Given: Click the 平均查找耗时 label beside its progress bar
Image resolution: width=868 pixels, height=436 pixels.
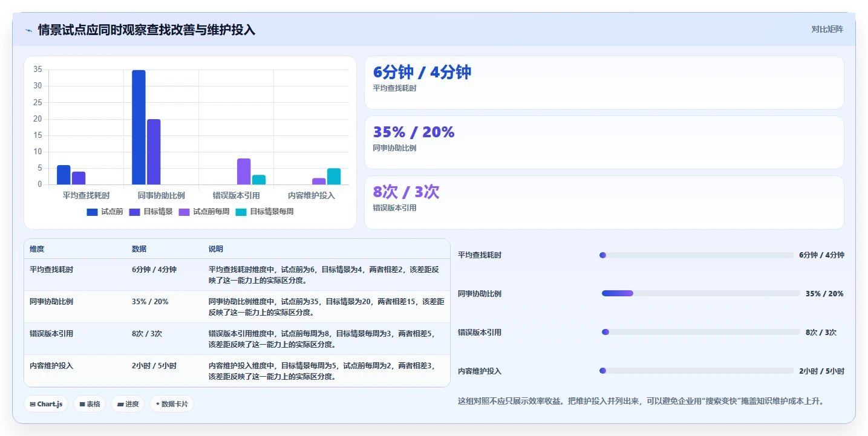Looking at the screenshot, I should click(x=480, y=255).
